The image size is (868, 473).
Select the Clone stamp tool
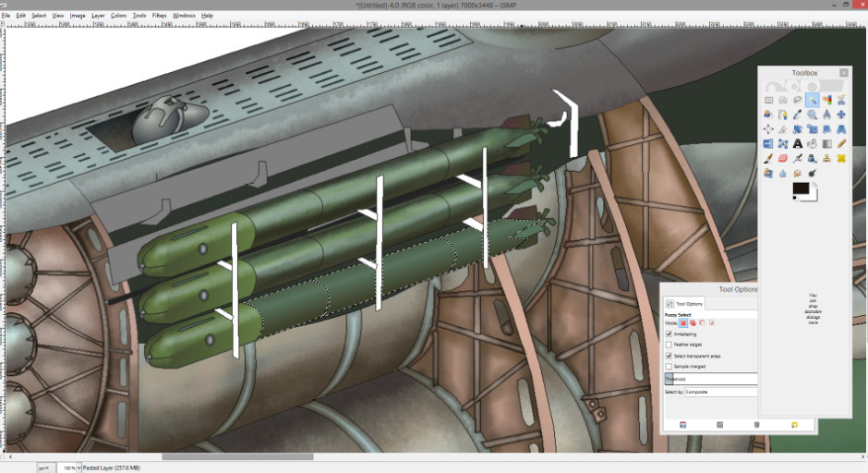click(x=826, y=158)
